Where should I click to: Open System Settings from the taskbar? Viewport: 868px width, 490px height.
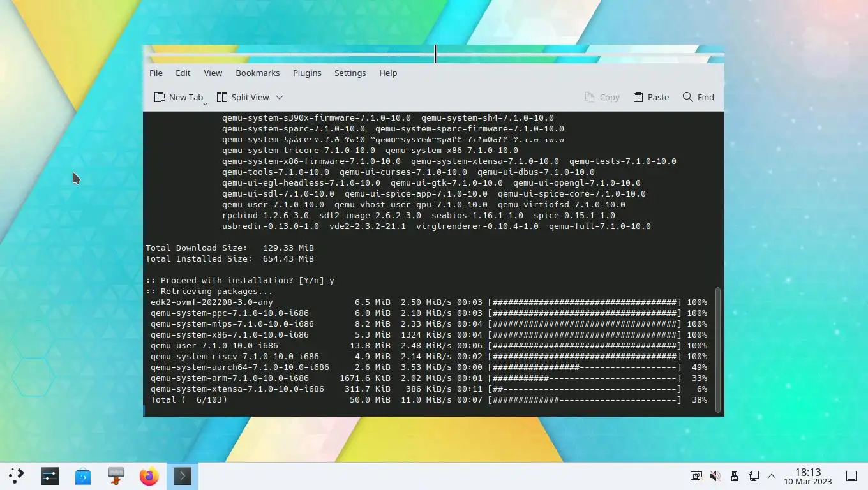pyautogui.click(x=50, y=476)
